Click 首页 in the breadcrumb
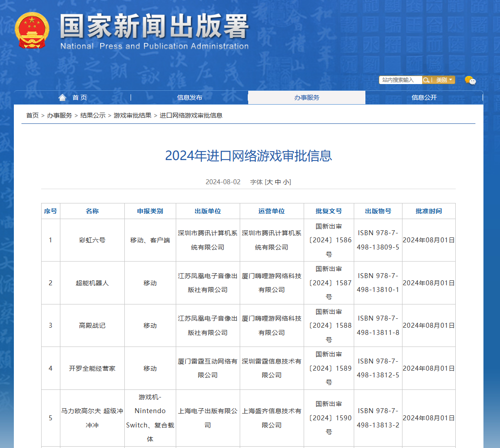 32,115
